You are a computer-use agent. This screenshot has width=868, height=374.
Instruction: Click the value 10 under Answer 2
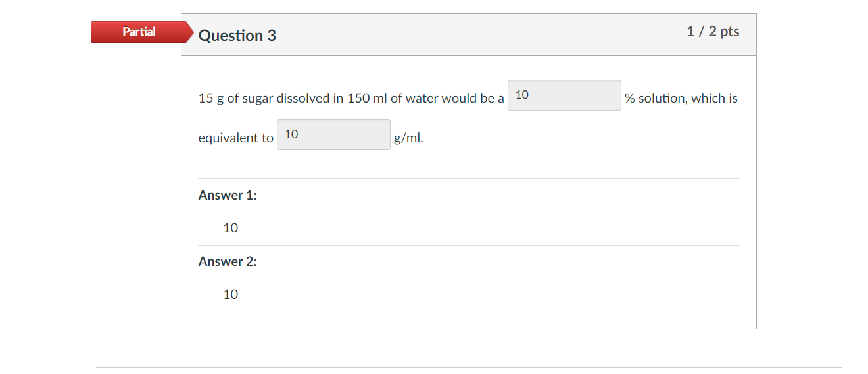click(x=231, y=295)
